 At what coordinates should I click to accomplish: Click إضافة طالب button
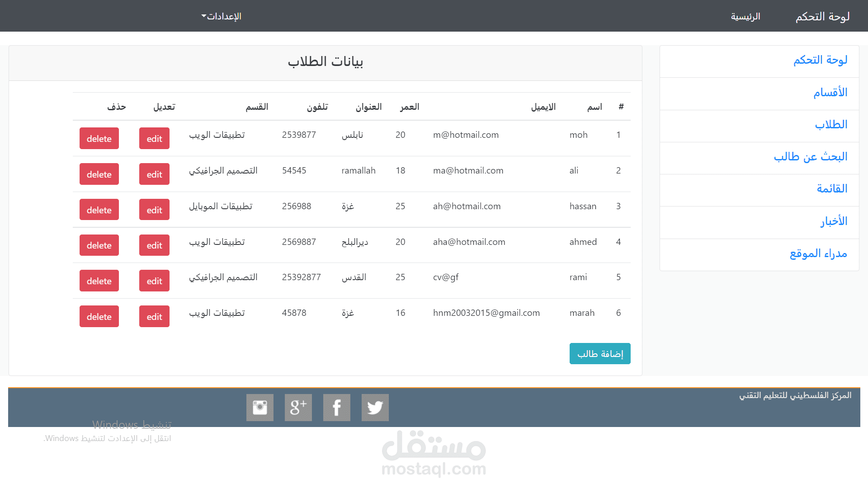600,354
